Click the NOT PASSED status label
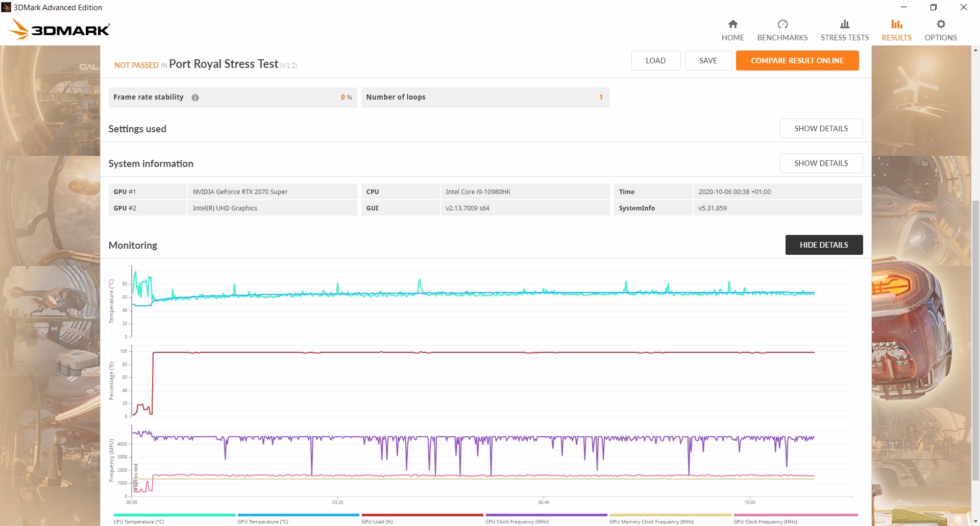 coord(136,65)
